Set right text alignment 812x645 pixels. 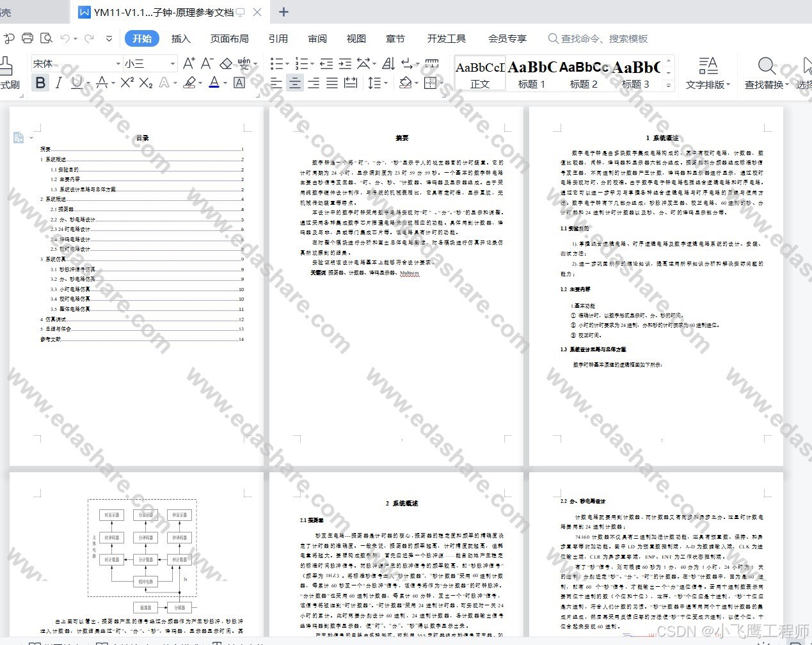(x=313, y=83)
